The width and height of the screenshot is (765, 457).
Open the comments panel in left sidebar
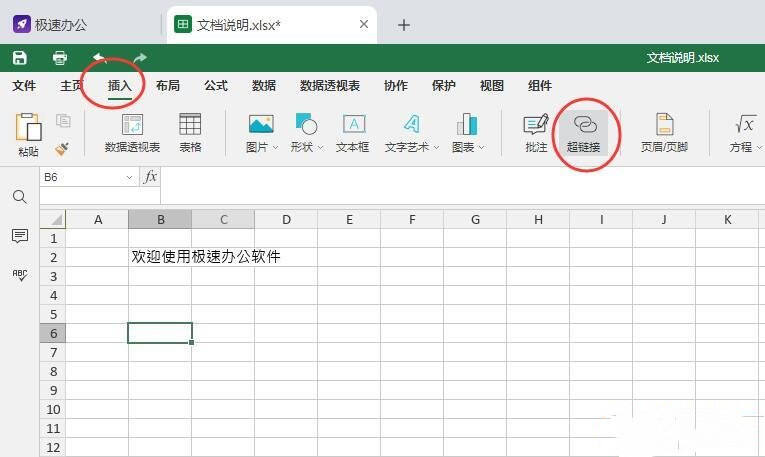(x=20, y=236)
